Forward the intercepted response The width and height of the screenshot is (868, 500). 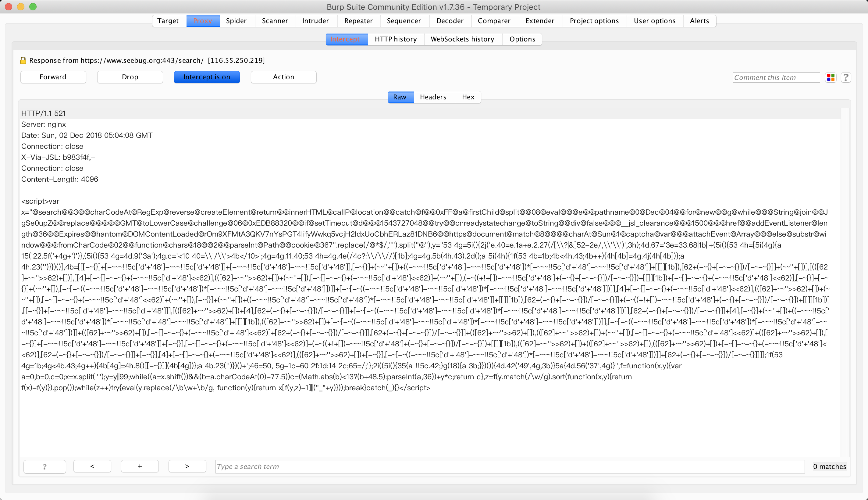click(53, 77)
